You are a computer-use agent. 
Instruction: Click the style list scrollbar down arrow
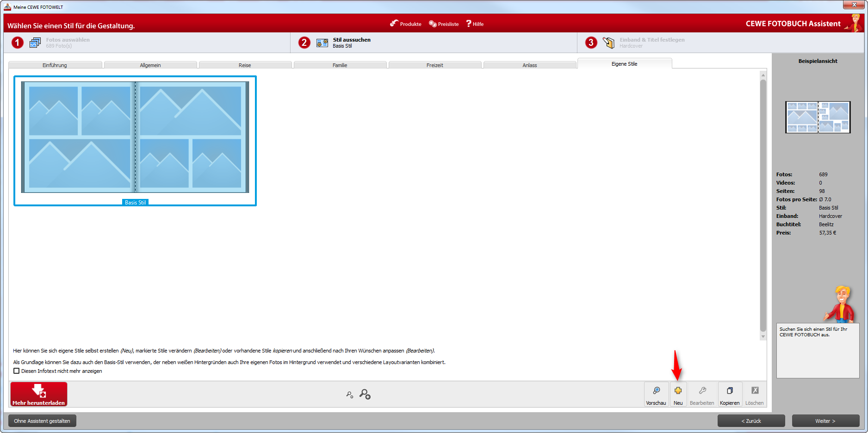[x=763, y=337]
